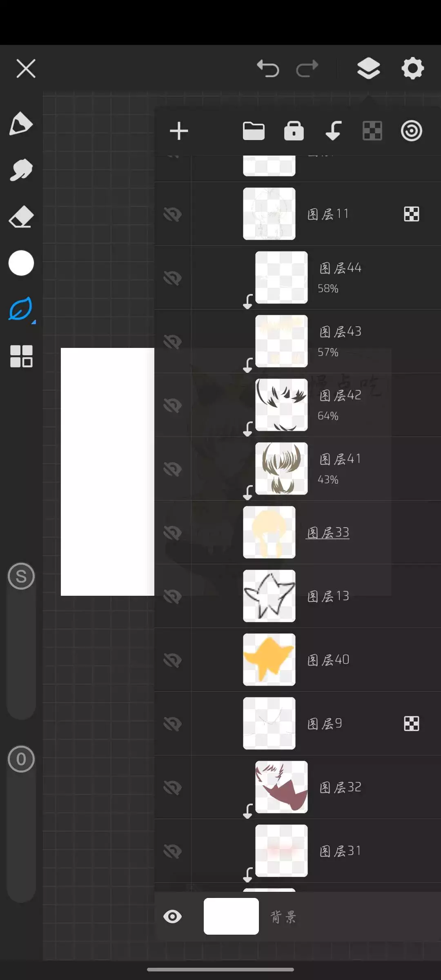Show hidden layer 图层11
Viewport: 441px width, 980px height.
(172, 214)
